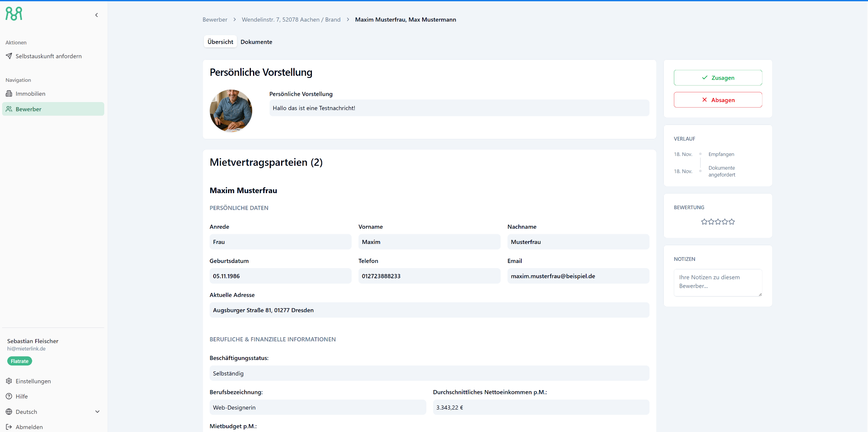Click the paper plane Selbstauskunft icon
The width and height of the screenshot is (868, 432).
click(9, 56)
